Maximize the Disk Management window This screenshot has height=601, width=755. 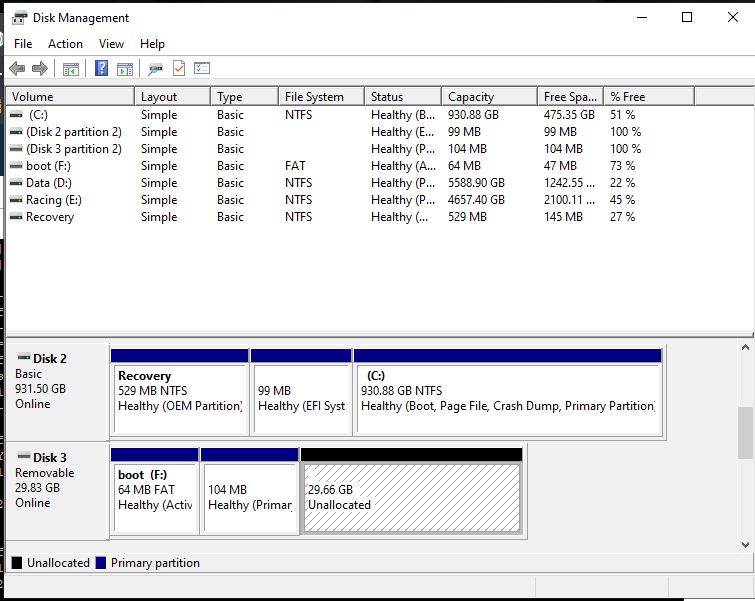(x=687, y=17)
